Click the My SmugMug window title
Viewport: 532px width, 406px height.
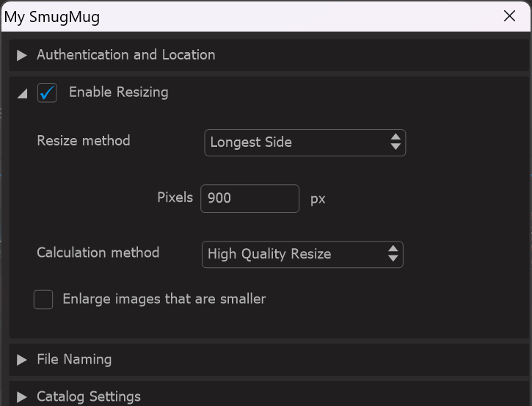click(52, 17)
